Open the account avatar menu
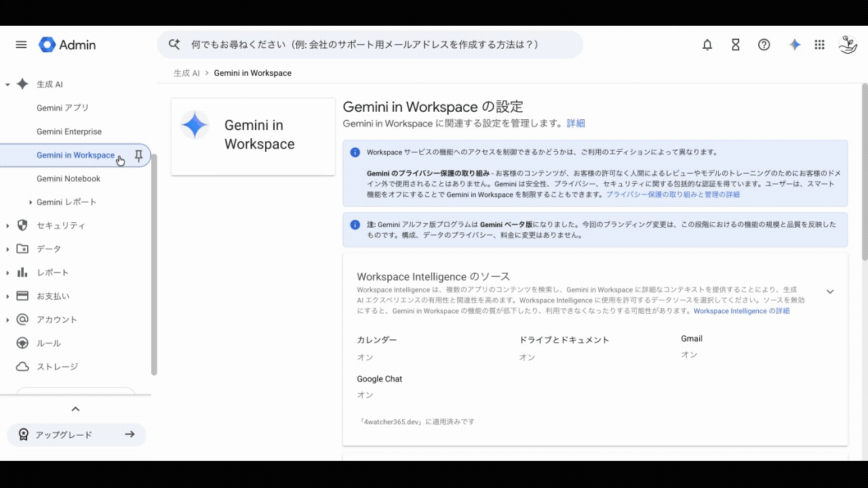868x488 pixels. pos(848,45)
